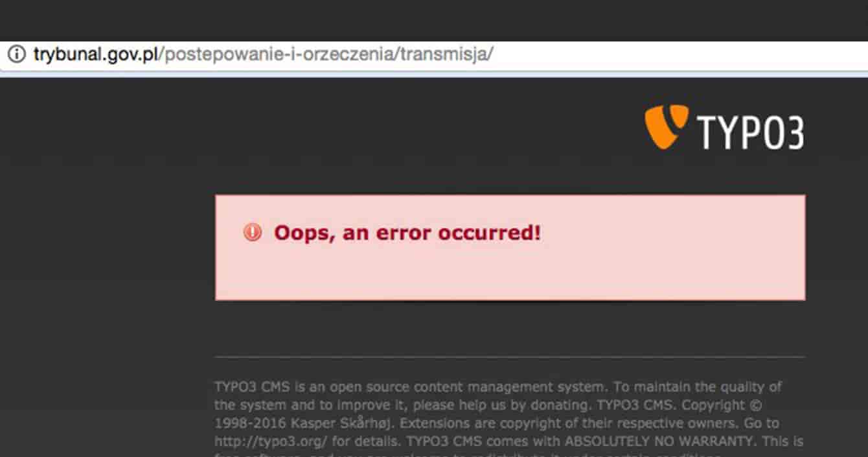This screenshot has width=868, height=457.
Task: Focus the address bar's empty right area
Action: pos(680,54)
